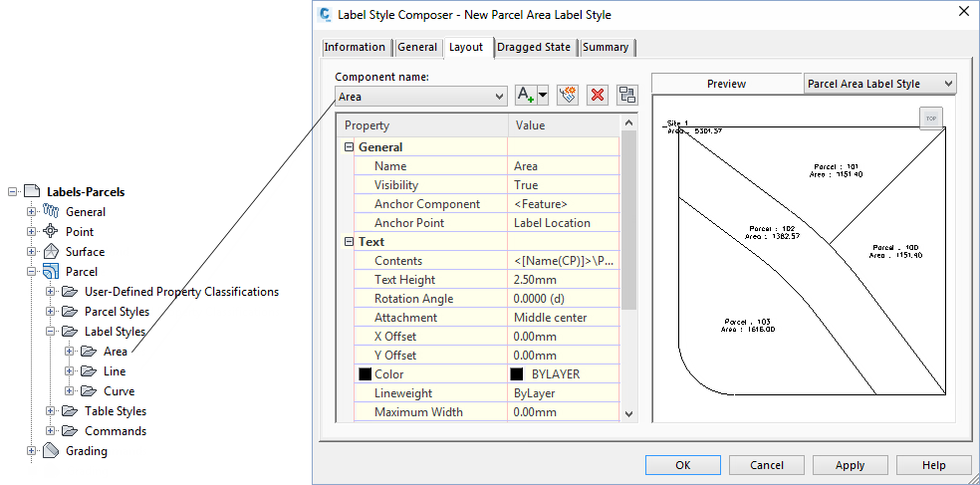Click the Grading node icon
This screenshot has height=485, width=980.
pyautogui.click(x=51, y=450)
